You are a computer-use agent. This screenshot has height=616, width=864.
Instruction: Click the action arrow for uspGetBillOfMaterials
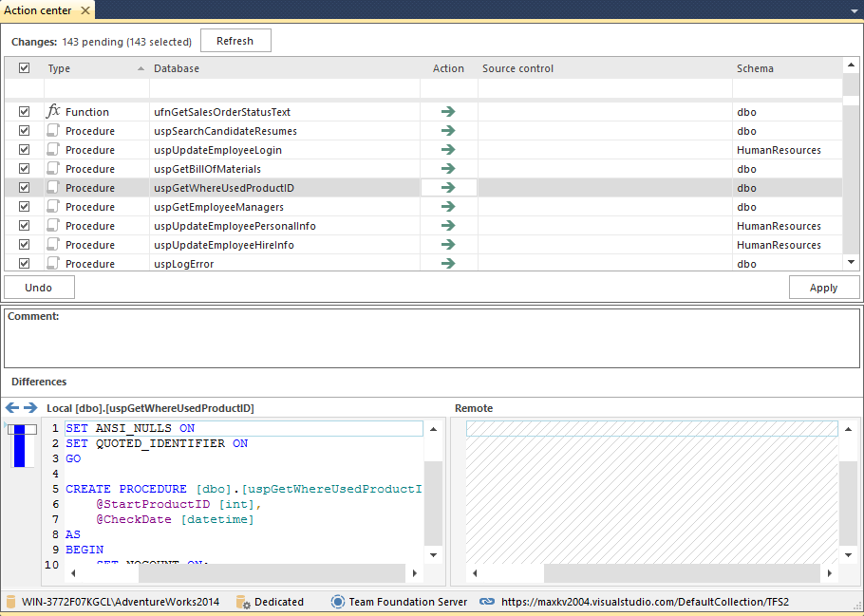448,169
